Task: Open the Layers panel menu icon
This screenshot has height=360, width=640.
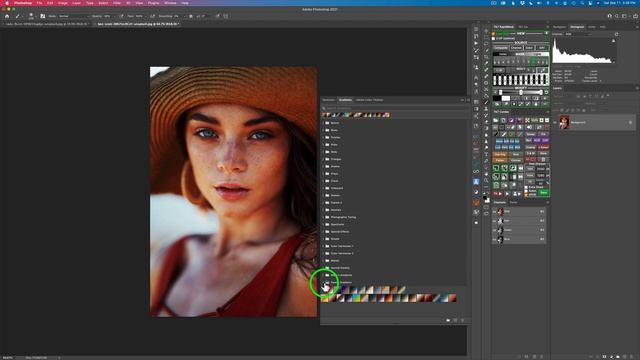Action: tap(637, 88)
